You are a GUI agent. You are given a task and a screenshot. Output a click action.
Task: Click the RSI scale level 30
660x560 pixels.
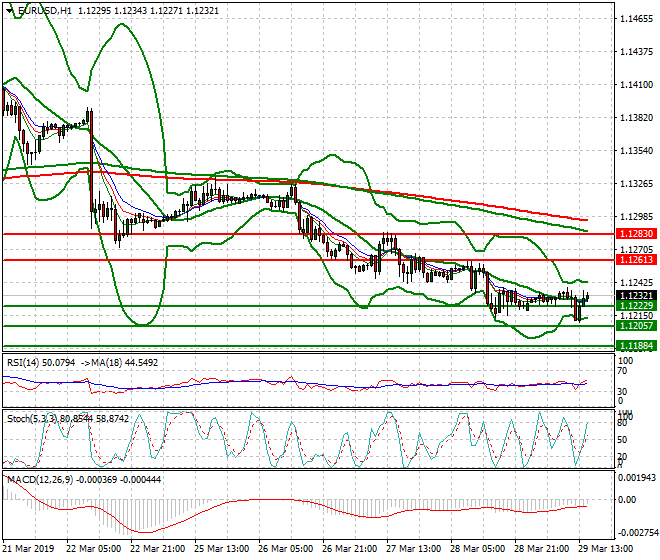pos(623,392)
